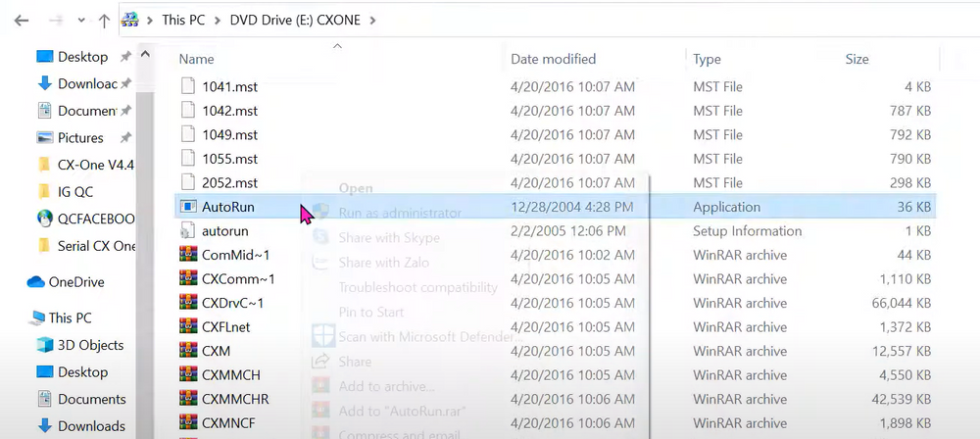980x439 pixels.
Task: Open 3D Objects under This PC
Action: click(80, 345)
